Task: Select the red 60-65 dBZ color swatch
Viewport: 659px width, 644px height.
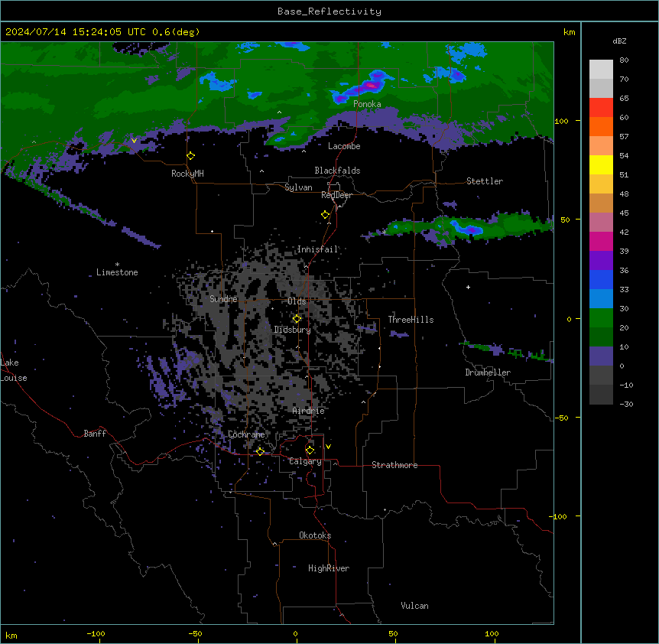Action: coord(601,108)
